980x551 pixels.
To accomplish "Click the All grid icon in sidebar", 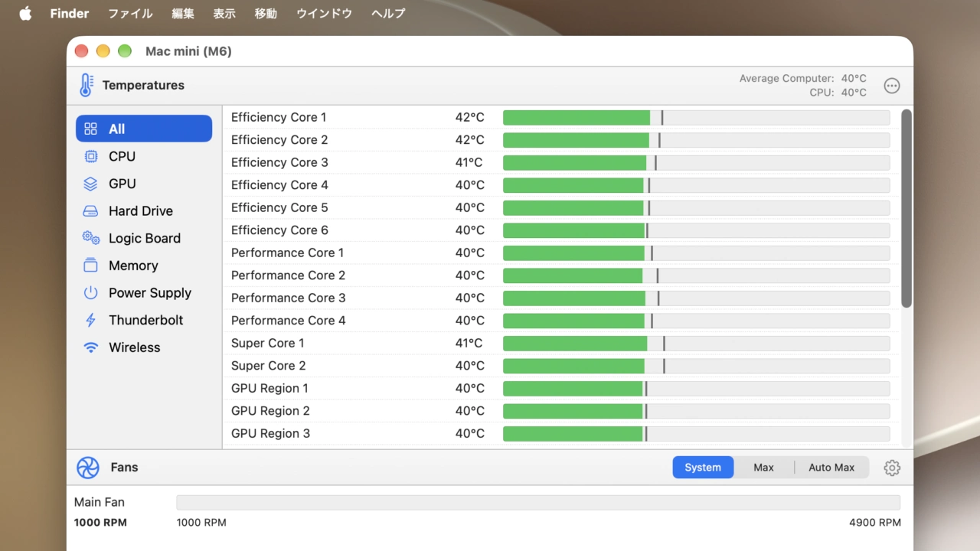I will point(91,129).
